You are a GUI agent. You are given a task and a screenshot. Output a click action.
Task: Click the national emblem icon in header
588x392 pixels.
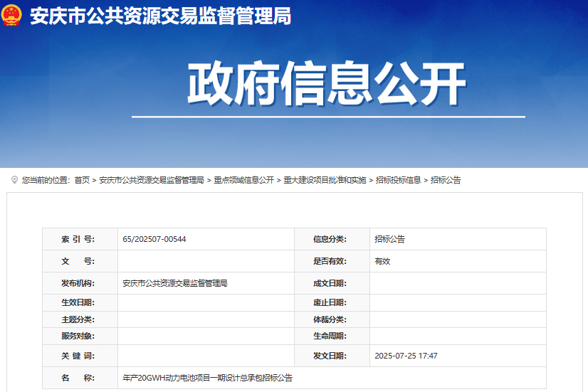point(12,16)
